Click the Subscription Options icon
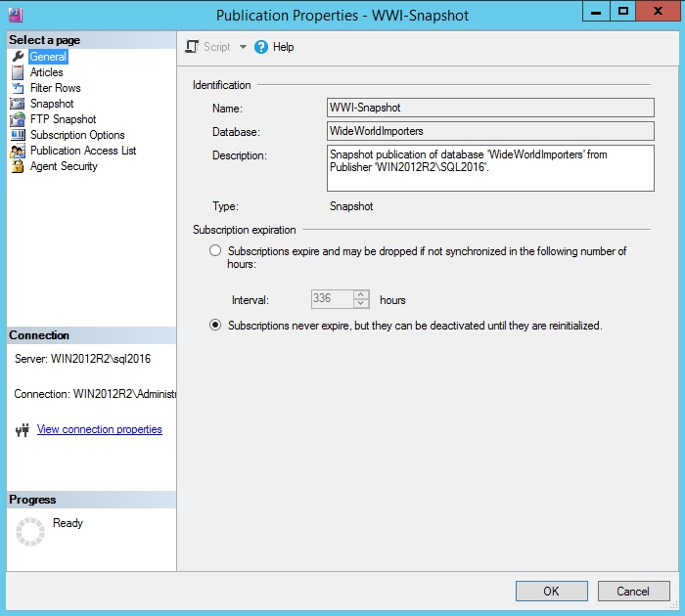 pos(18,135)
